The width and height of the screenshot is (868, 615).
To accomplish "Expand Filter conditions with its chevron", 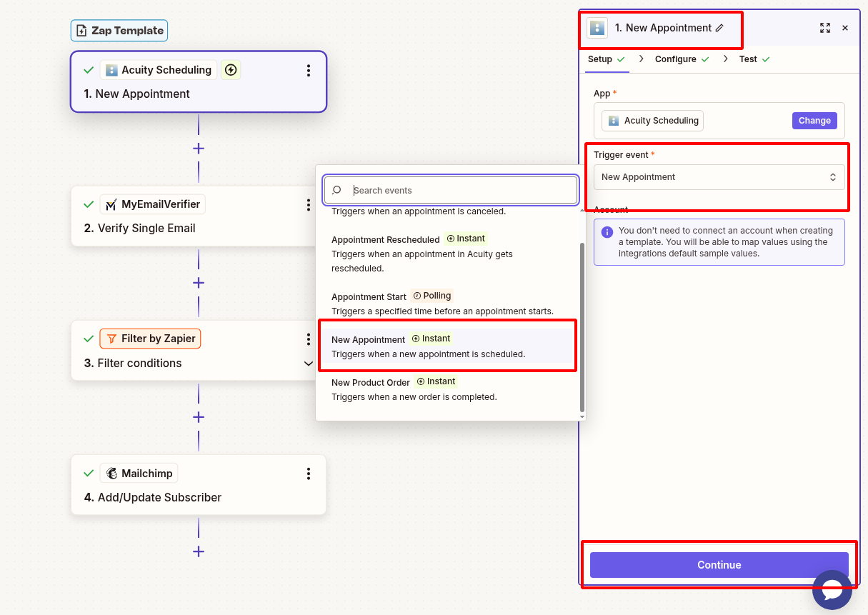I will click(x=308, y=364).
